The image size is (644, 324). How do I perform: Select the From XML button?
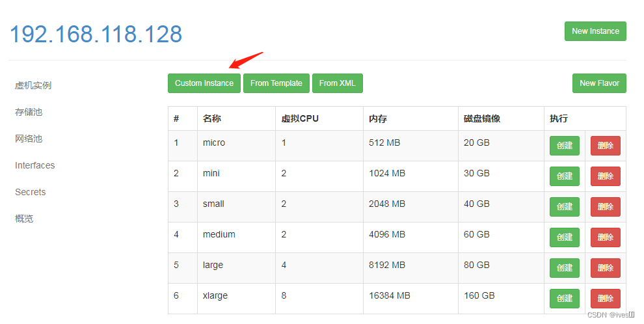click(x=338, y=83)
